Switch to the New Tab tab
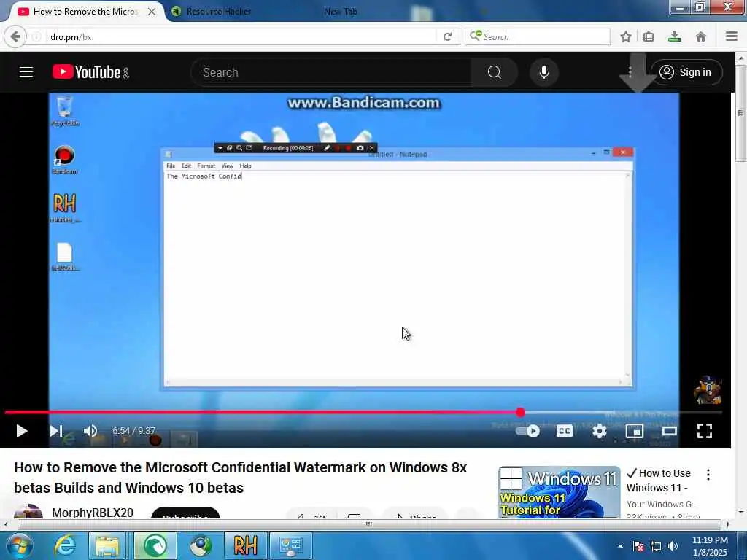Image resolution: width=747 pixels, height=560 pixels. [x=340, y=12]
